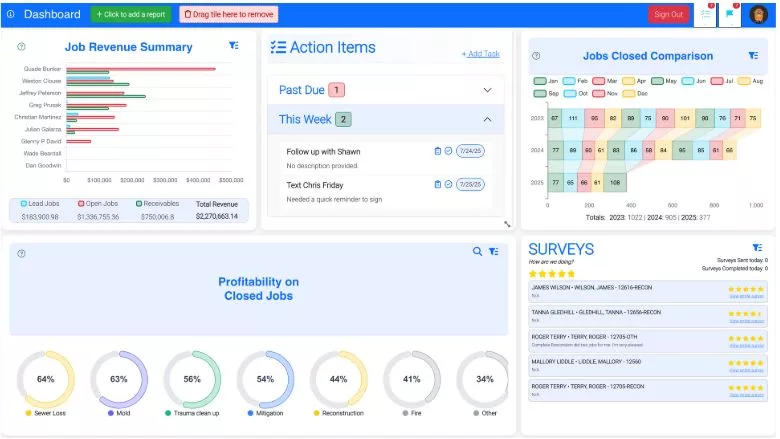Open help icon for Job Revenue Summary
Screen dimensions: 780x439
pyautogui.click(x=22, y=46)
